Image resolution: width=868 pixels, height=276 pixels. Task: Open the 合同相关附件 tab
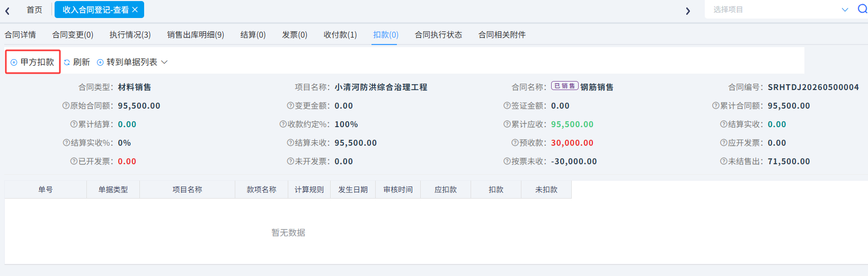click(x=502, y=34)
